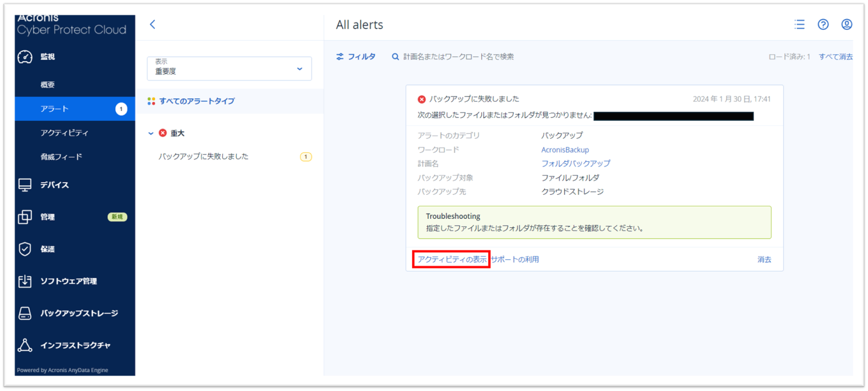Click the Backup Storage drive icon
This screenshot has height=391, width=868.
coord(25,313)
